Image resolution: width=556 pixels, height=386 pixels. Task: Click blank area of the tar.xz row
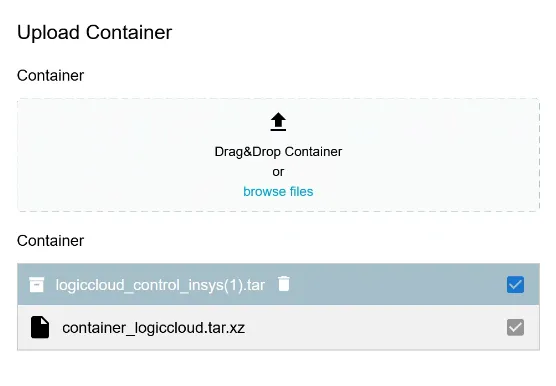tap(372, 328)
